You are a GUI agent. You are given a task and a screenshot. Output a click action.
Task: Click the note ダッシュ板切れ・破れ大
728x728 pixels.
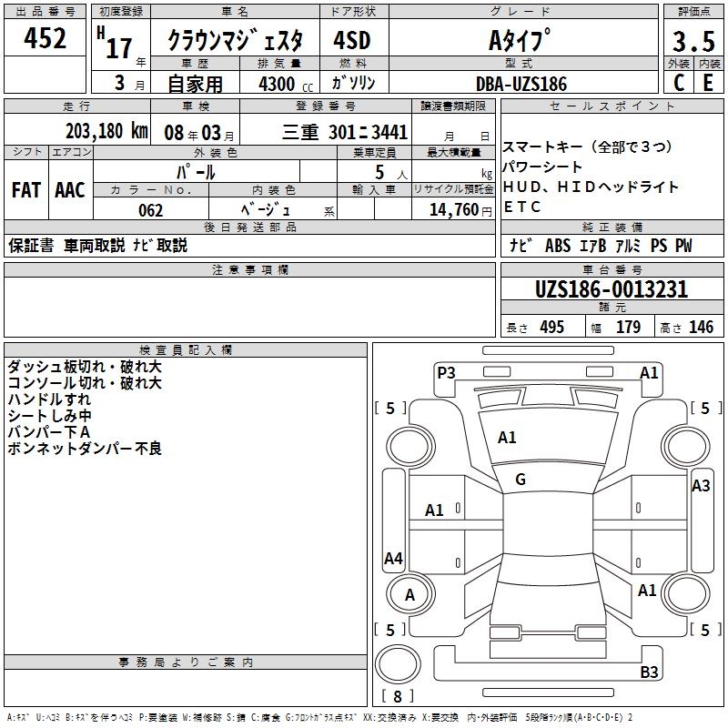coord(85,367)
